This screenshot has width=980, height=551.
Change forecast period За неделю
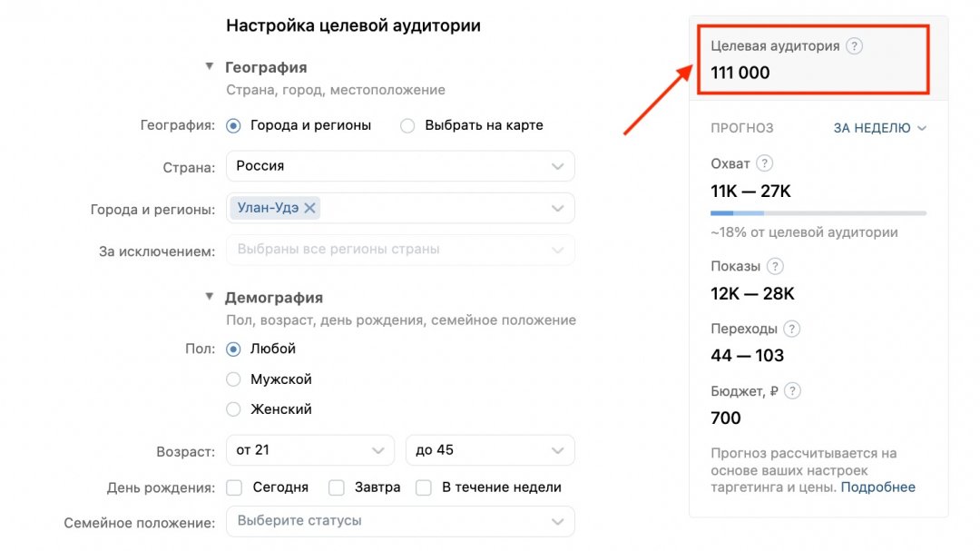coord(880,128)
